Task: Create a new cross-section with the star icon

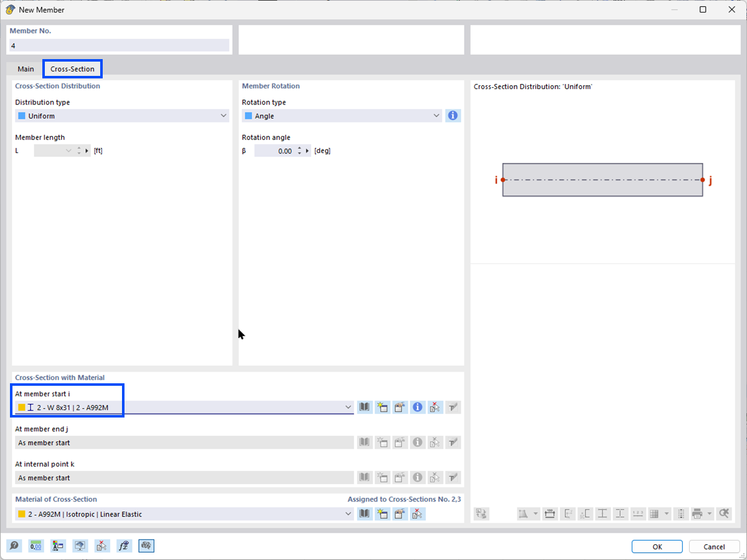Action: (382, 407)
